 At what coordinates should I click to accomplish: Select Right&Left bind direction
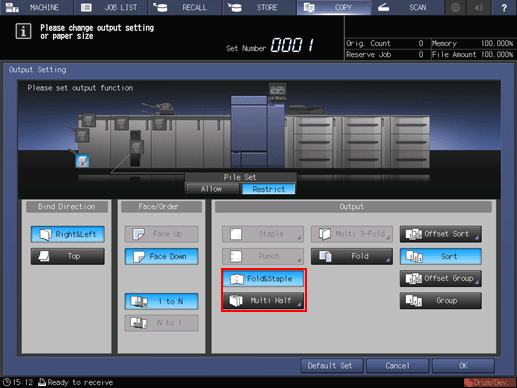(x=68, y=234)
